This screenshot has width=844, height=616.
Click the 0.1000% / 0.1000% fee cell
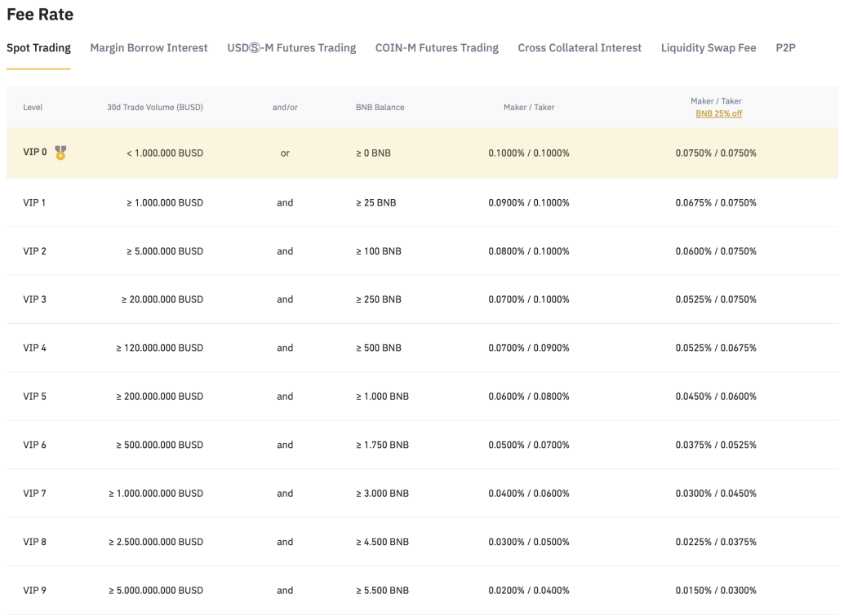coord(529,153)
